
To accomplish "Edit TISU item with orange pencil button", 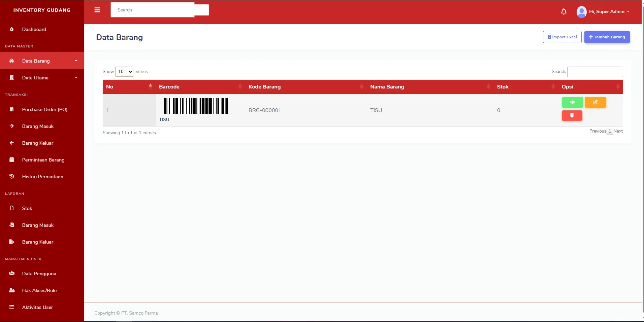I will click(595, 102).
